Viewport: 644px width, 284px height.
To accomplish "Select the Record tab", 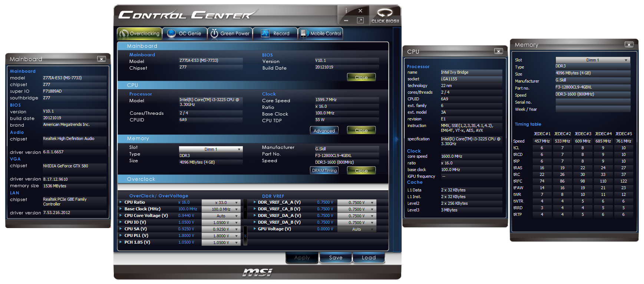I will (275, 33).
